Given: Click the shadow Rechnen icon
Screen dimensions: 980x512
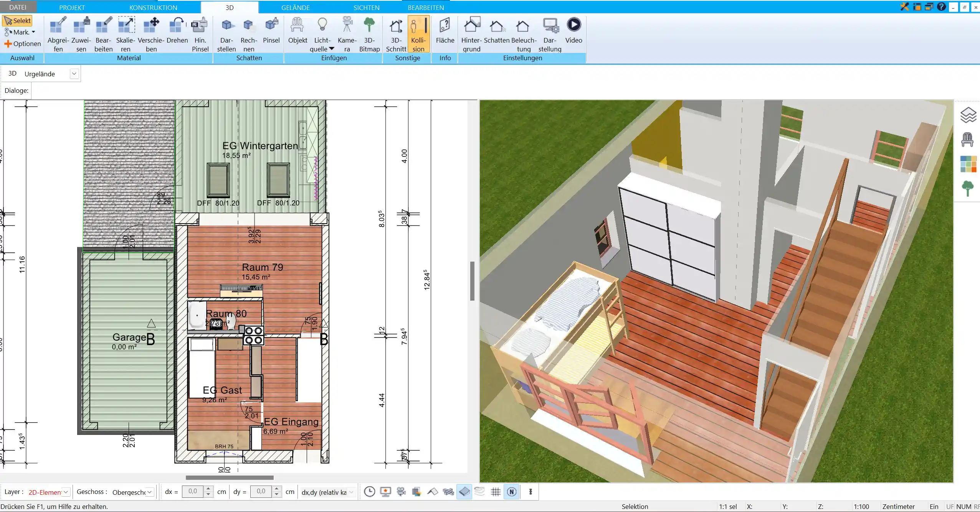Looking at the screenshot, I should (249, 34).
